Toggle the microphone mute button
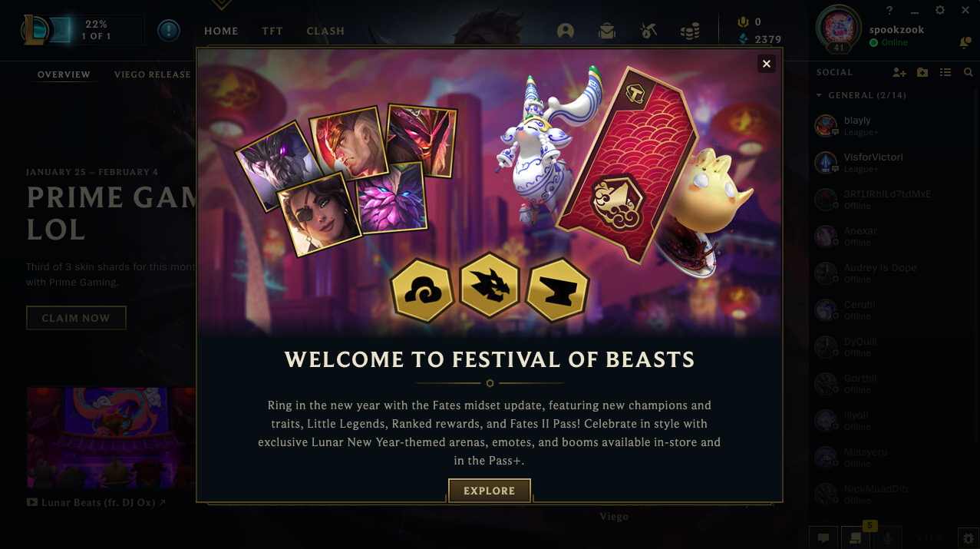Viewport: 980px width, 549px height. coord(888,538)
